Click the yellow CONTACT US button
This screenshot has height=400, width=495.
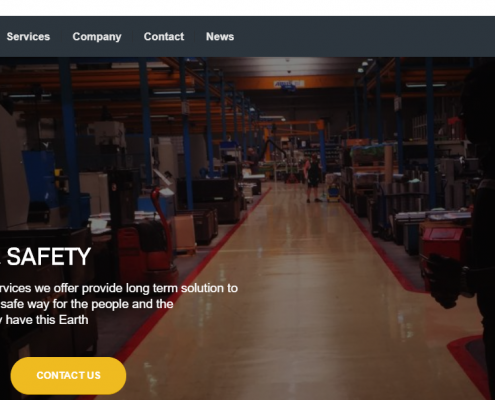point(68,375)
